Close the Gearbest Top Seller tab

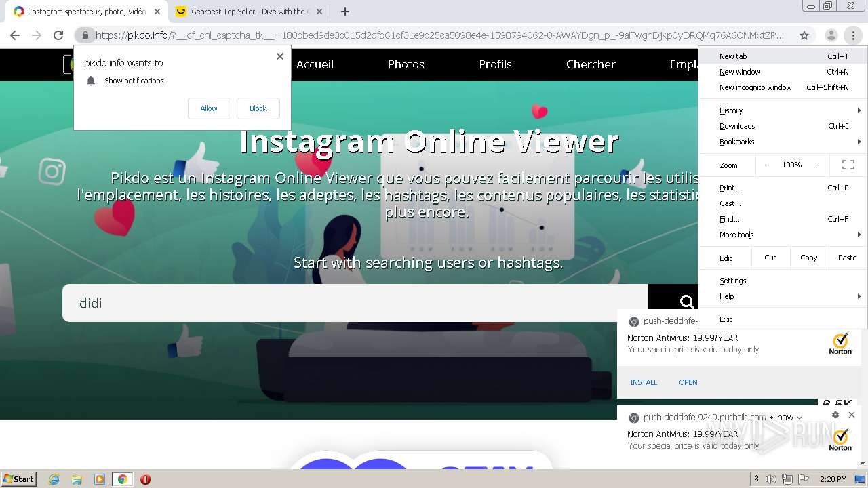click(319, 12)
